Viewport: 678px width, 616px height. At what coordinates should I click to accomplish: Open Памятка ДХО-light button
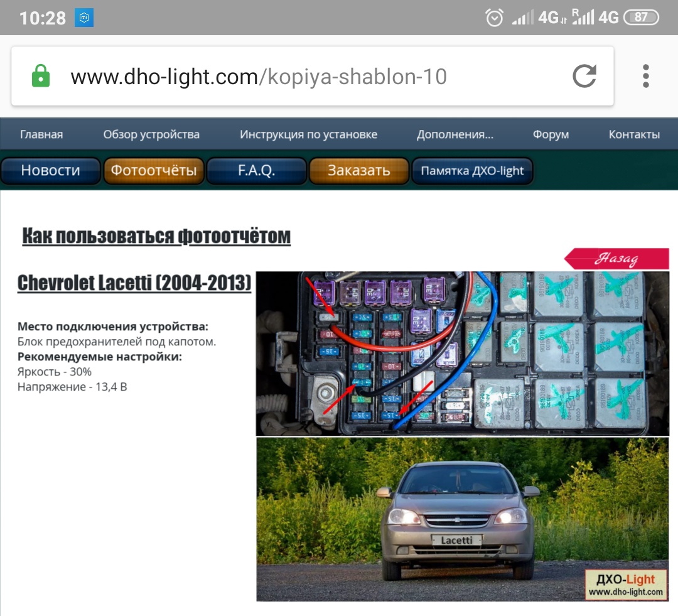(x=472, y=171)
